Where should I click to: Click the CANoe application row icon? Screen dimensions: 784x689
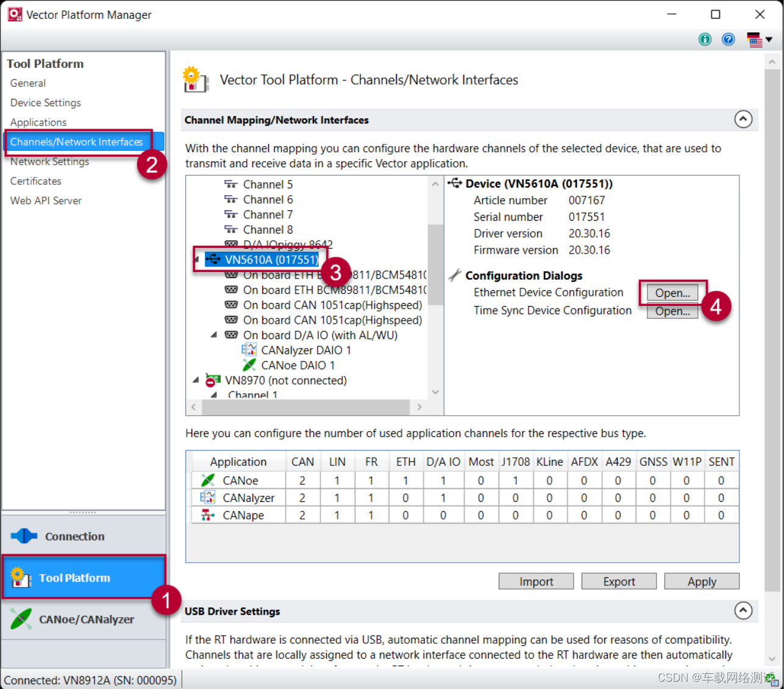point(208,480)
